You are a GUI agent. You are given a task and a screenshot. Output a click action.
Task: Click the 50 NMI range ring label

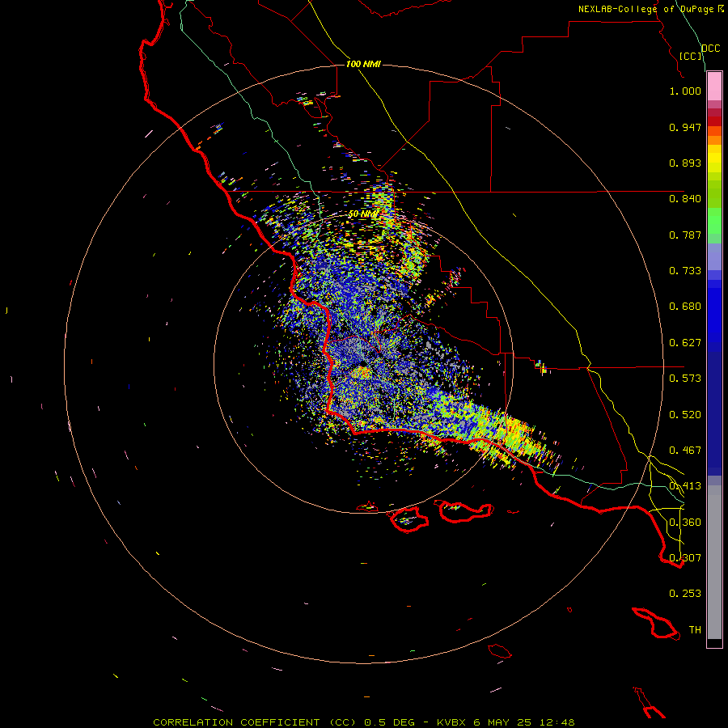(x=363, y=214)
